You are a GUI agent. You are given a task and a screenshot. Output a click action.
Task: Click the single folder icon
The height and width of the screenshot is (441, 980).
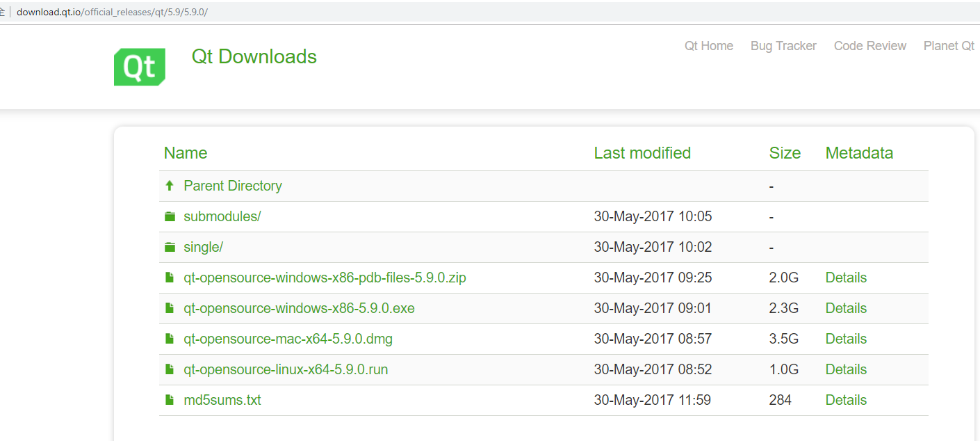coord(170,247)
